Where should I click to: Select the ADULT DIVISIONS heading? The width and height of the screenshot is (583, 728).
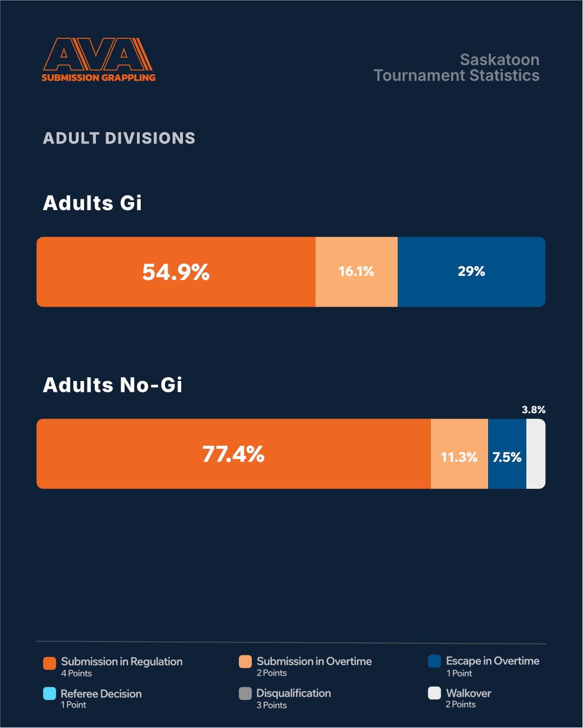pyautogui.click(x=119, y=138)
